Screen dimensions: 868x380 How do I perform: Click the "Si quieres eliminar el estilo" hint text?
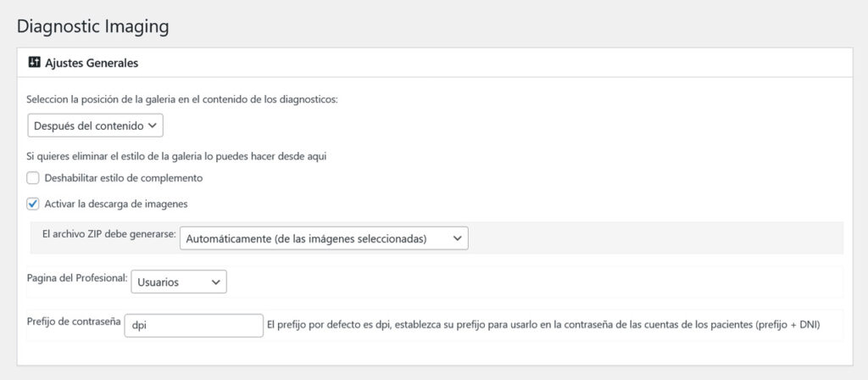tap(176, 157)
